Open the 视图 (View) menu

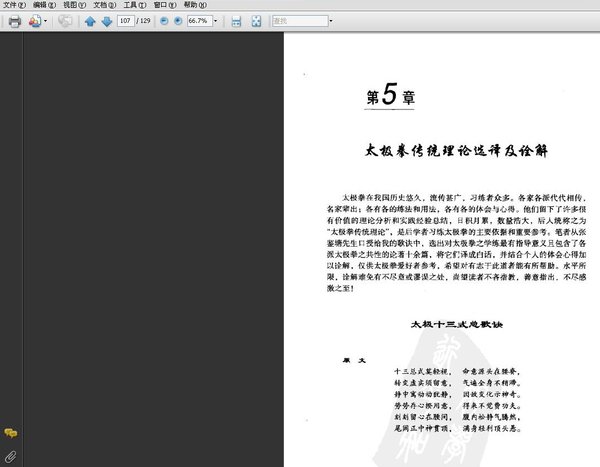(75, 5)
